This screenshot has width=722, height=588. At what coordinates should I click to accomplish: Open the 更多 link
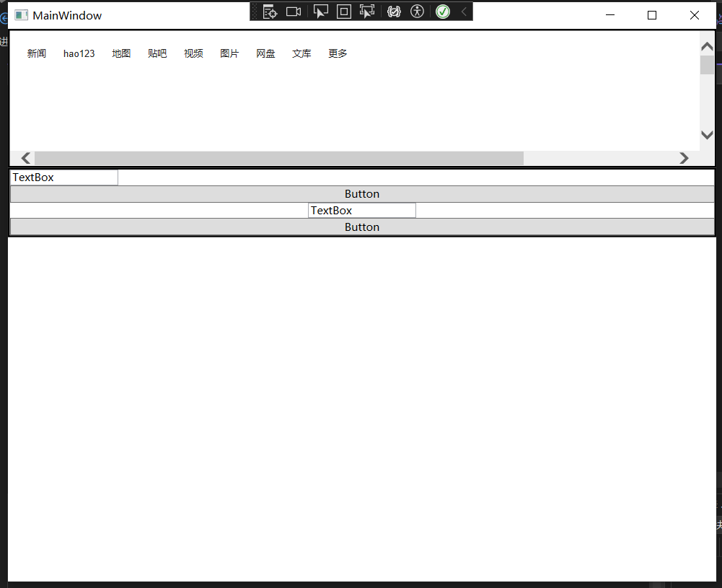pyautogui.click(x=338, y=53)
